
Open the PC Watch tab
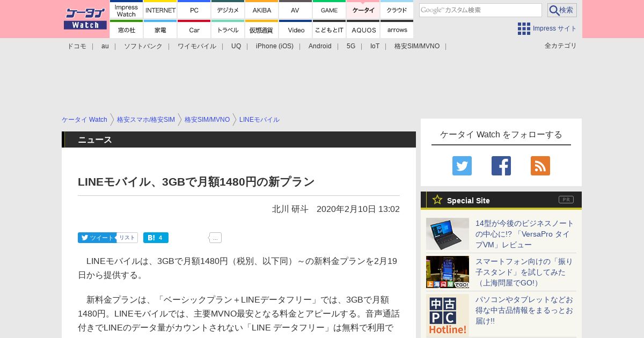[194, 10]
